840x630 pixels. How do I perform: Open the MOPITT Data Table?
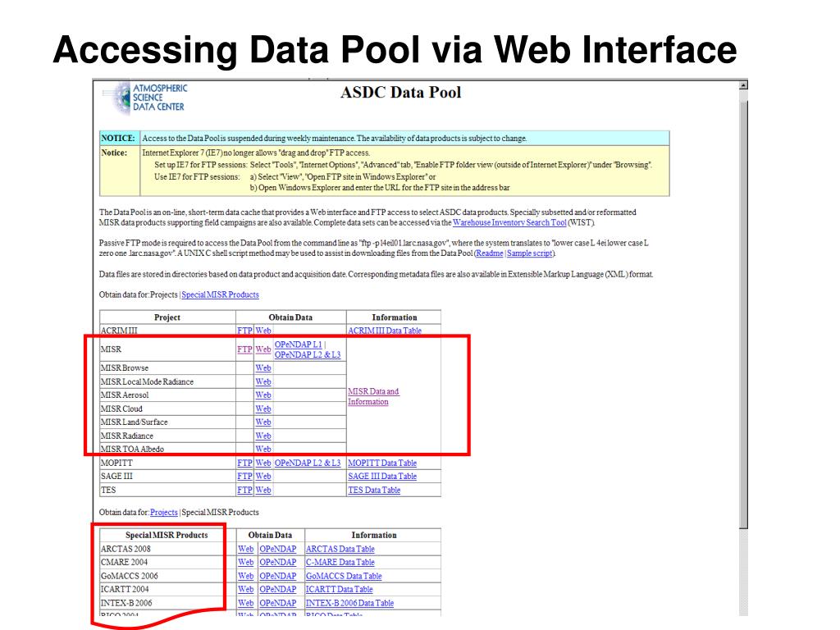pos(382,463)
